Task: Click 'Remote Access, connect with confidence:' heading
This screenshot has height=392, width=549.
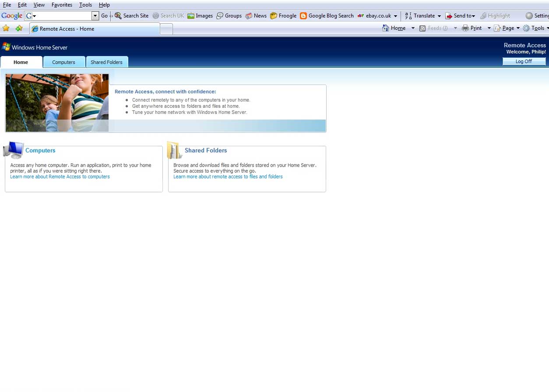Action: tap(165, 92)
